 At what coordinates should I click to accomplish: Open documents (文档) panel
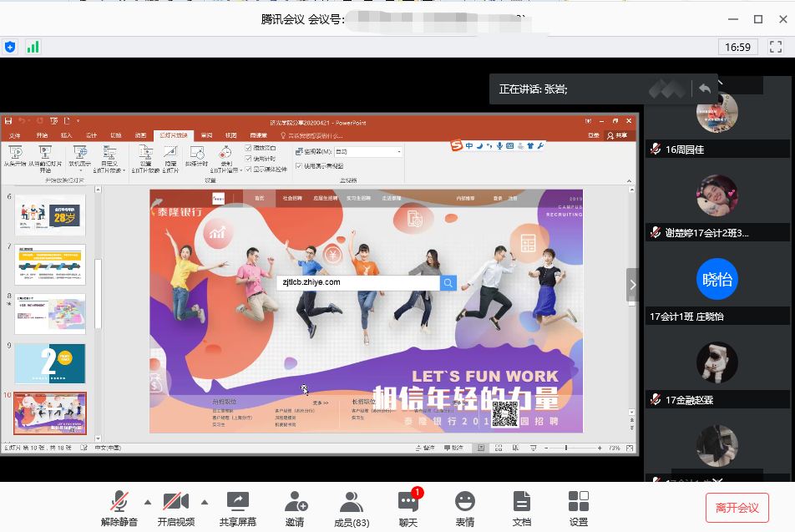(x=522, y=509)
